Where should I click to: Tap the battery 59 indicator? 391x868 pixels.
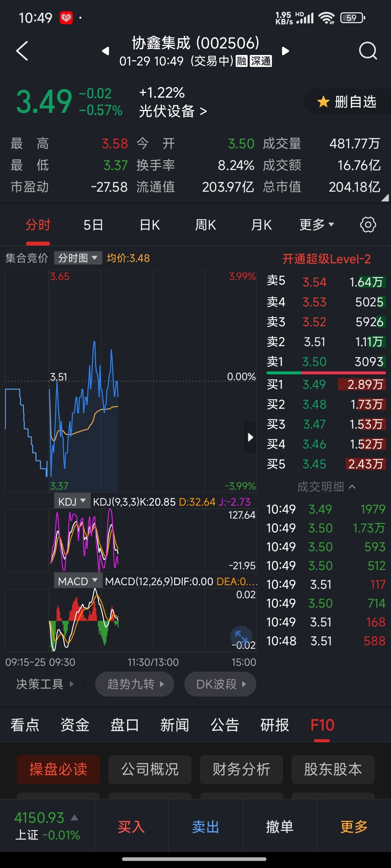353,18
